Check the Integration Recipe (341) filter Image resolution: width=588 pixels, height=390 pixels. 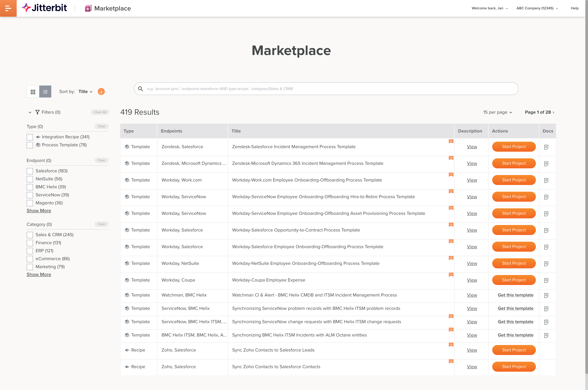[30, 137]
